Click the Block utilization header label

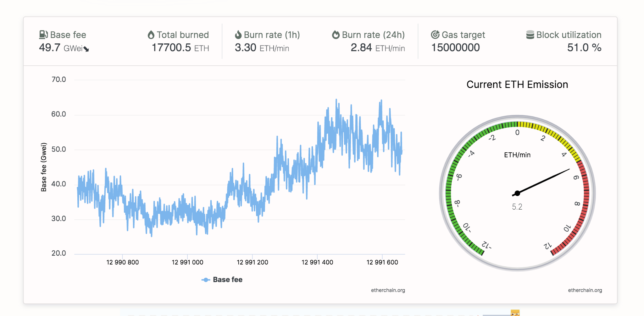pos(569,35)
